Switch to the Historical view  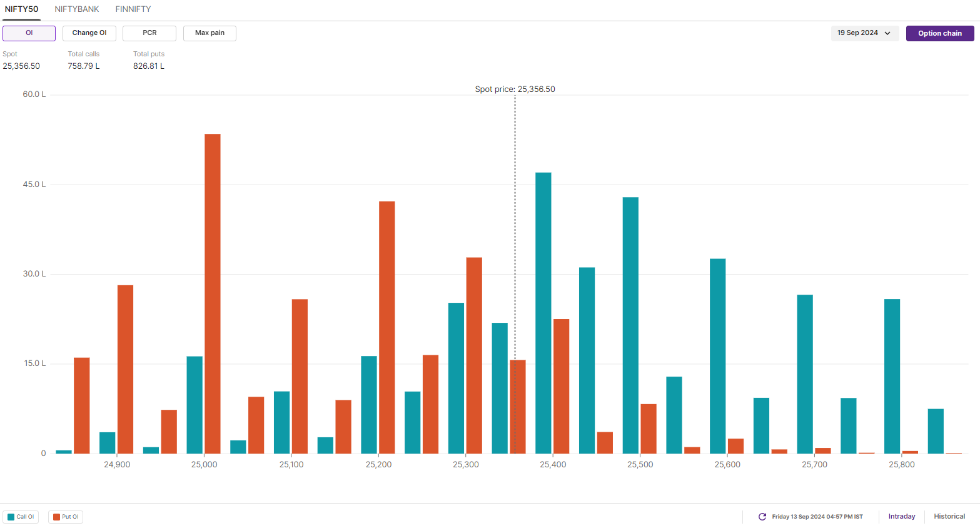tap(949, 517)
